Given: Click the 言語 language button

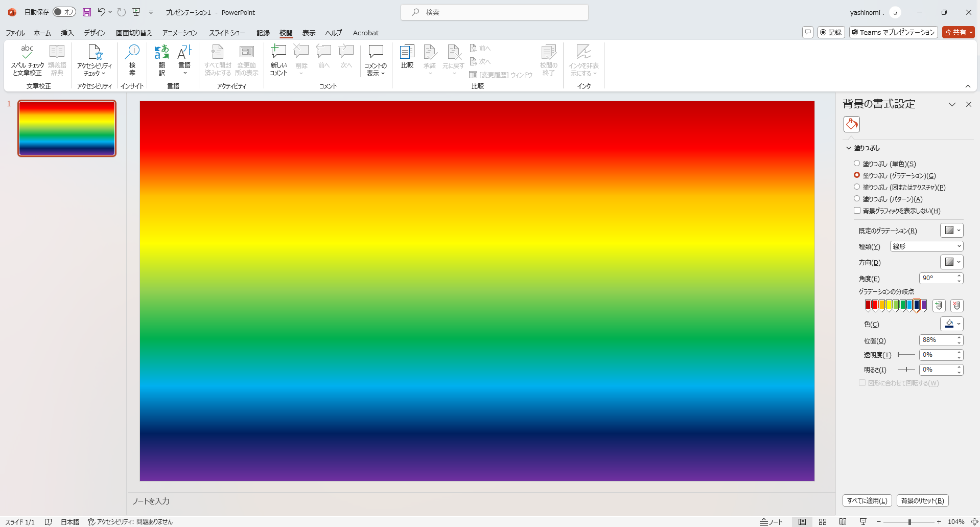Looking at the screenshot, I should 184,60.
